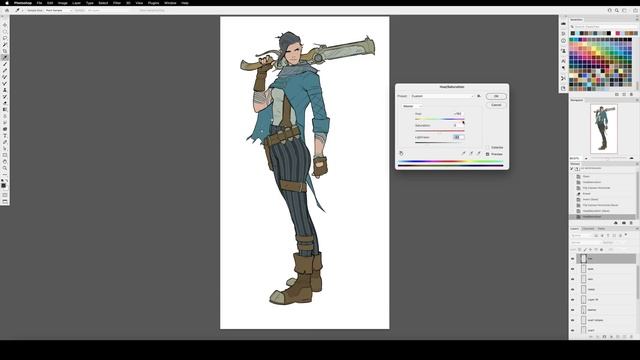Viewport: 640px width, 360px height.
Task: Select the Clone Stamp tool
Action: (5, 90)
